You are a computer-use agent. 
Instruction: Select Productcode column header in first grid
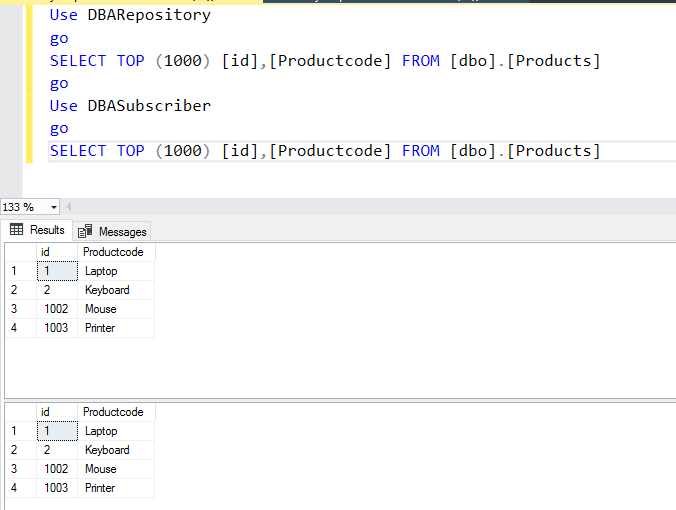coord(114,252)
